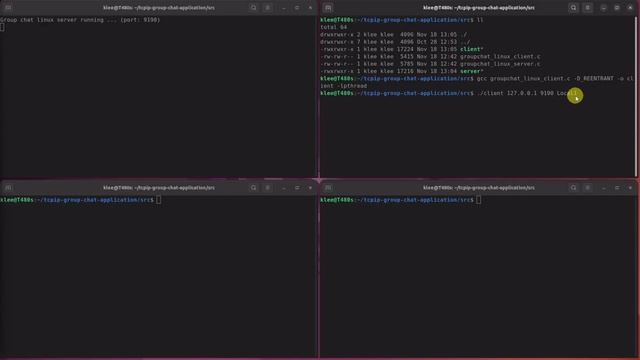Image resolution: width=640 pixels, height=360 pixels.
Task: Maximize the terminal running the chat server
Action: (297, 7)
